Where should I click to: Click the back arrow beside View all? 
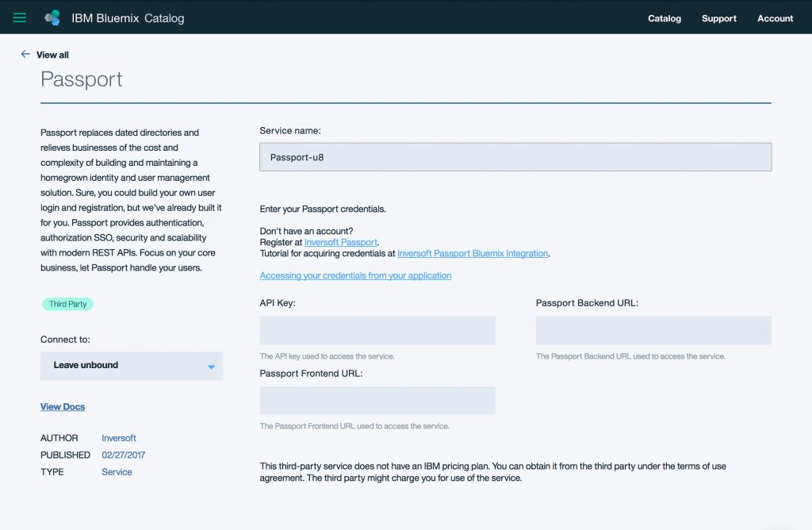[x=25, y=54]
